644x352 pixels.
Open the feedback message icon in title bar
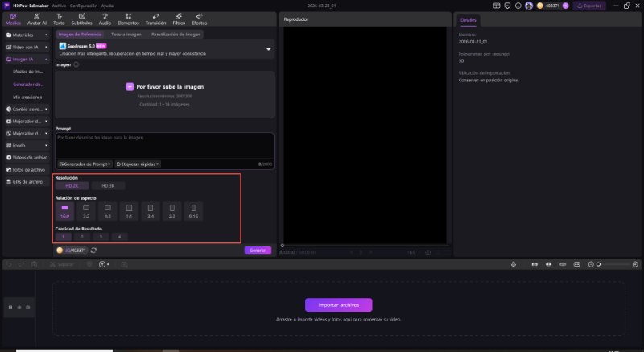pos(507,6)
